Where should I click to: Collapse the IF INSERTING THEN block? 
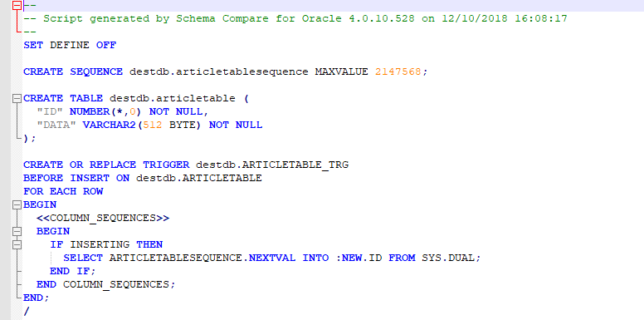click(x=17, y=244)
